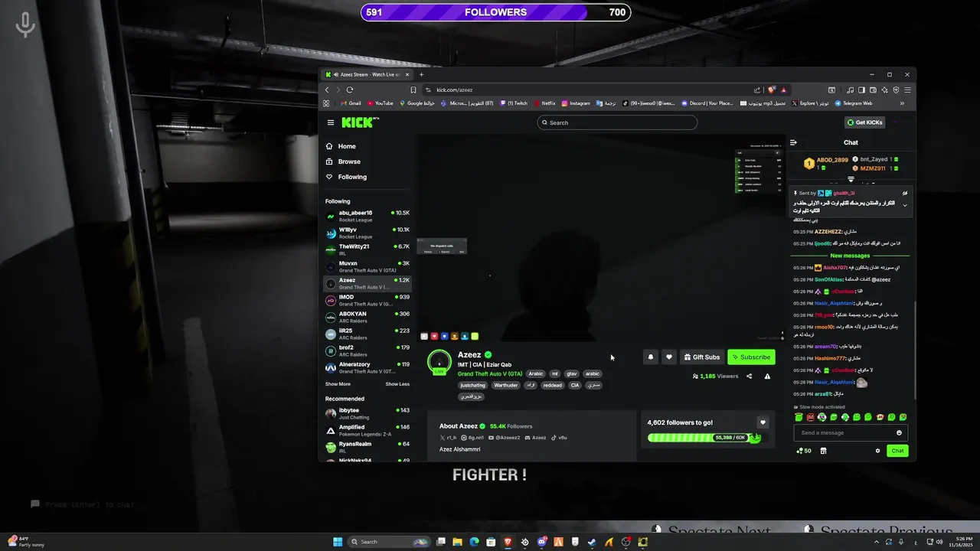Click the Kick search box

tap(617, 122)
